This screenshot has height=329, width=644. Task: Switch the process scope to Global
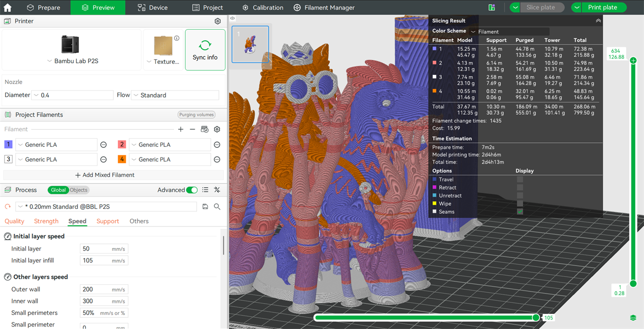[x=58, y=190]
